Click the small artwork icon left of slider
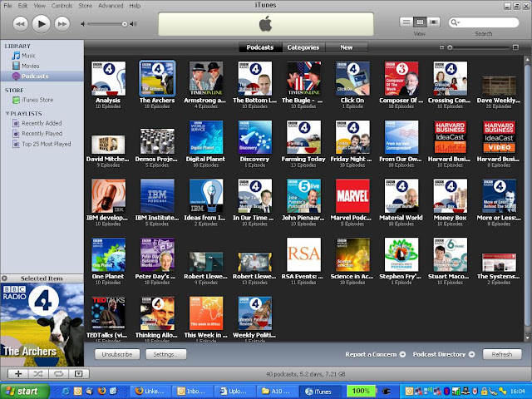This screenshot has width=532, height=399. 441,47
